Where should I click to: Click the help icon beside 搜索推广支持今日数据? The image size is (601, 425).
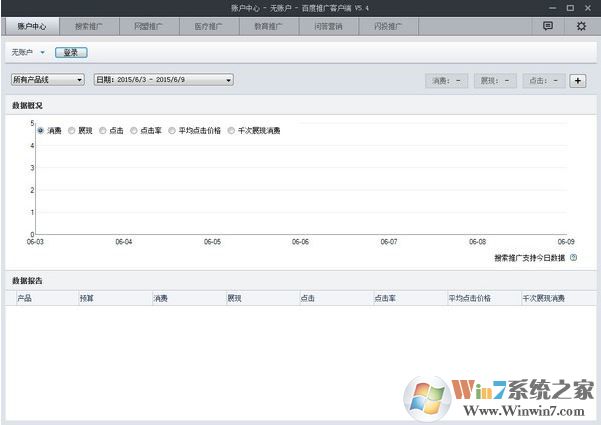coord(573,258)
